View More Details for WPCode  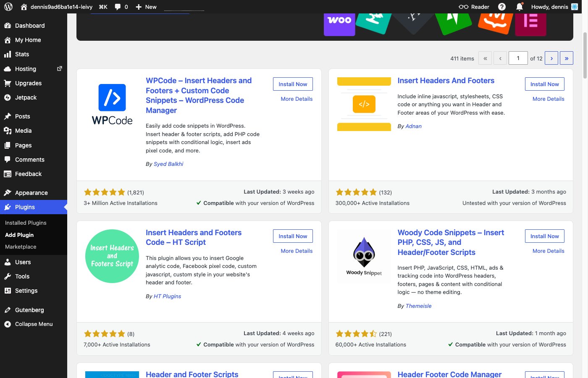coord(297,99)
